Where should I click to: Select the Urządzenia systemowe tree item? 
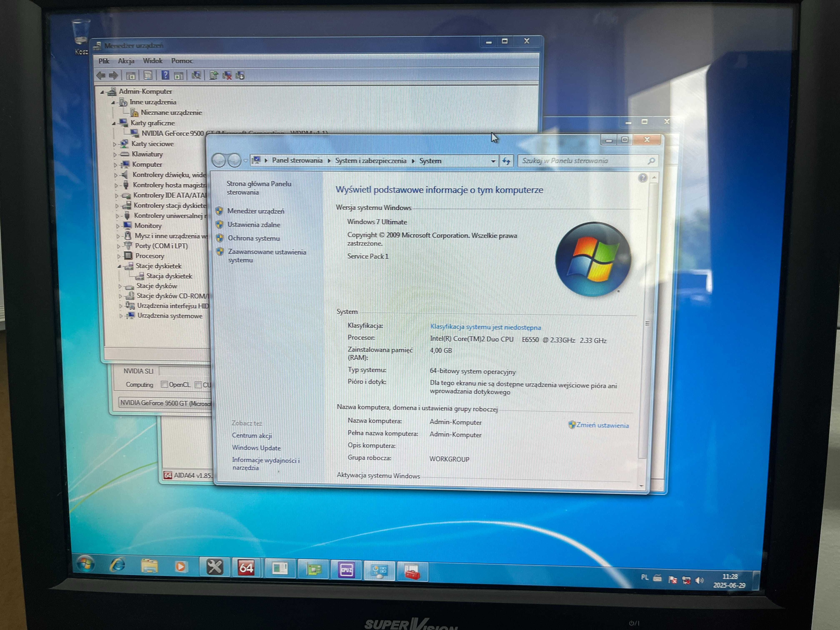(x=170, y=316)
